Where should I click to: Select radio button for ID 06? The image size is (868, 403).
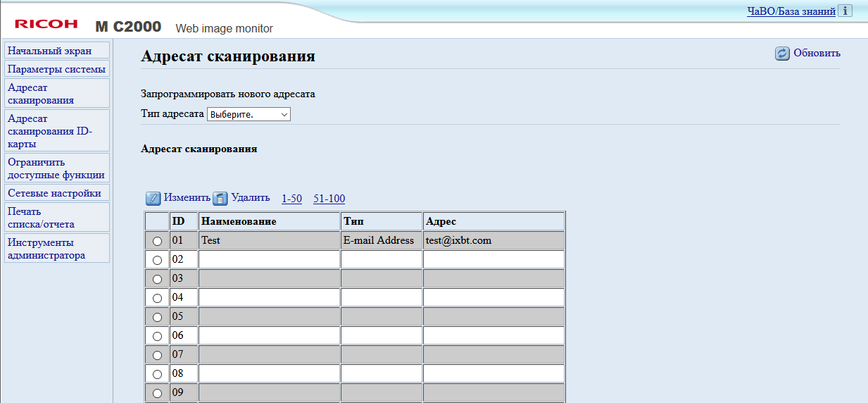157,336
